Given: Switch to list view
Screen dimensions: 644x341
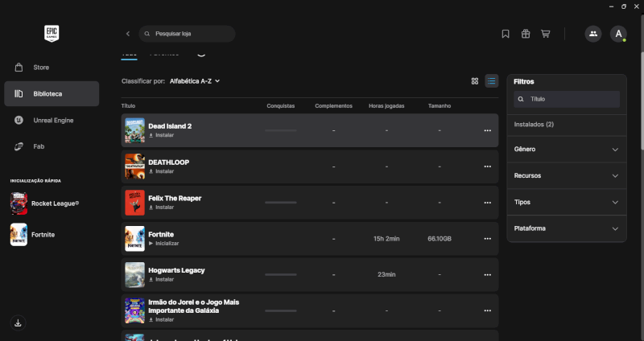Looking at the screenshot, I should click(491, 81).
